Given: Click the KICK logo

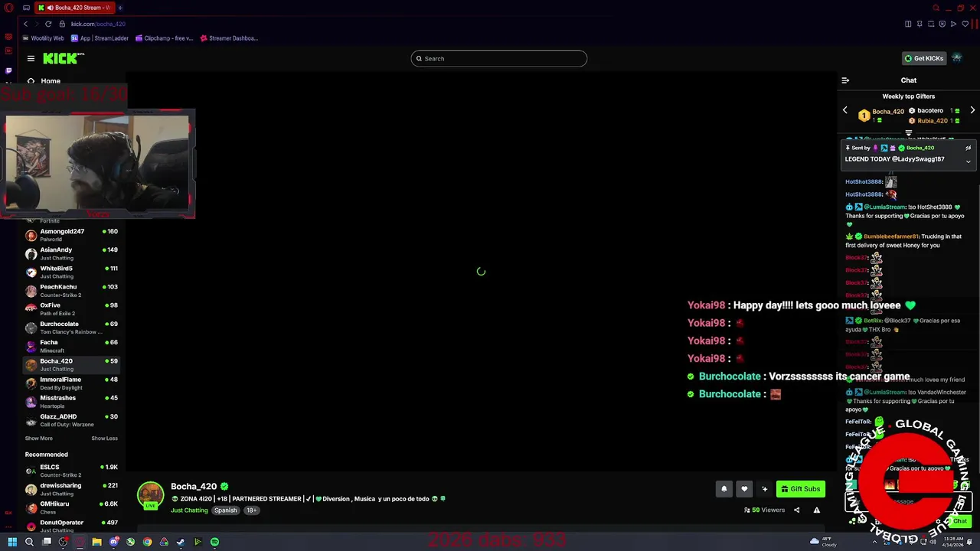Looking at the screenshot, I should pos(64,58).
